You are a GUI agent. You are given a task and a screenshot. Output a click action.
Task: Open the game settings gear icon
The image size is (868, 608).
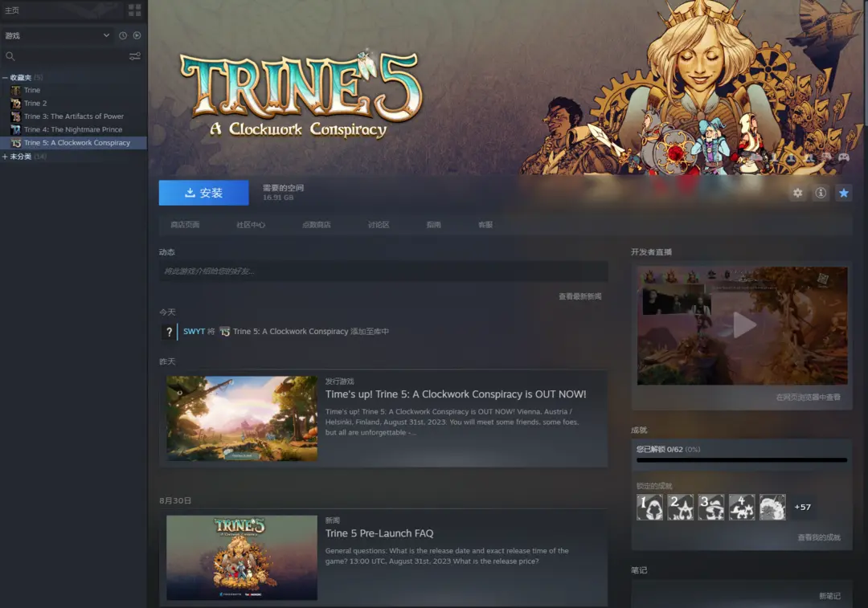click(x=798, y=193)
